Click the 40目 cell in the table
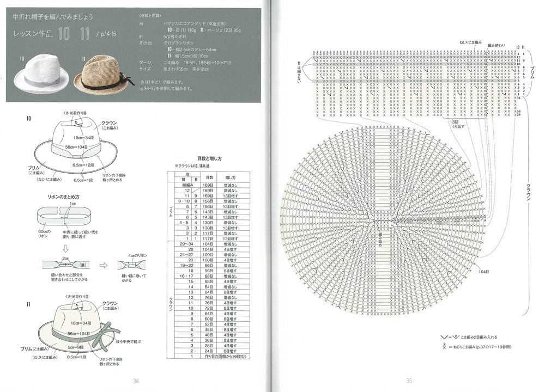The width and height of the screenshot is (545, 392). [209, 335]
